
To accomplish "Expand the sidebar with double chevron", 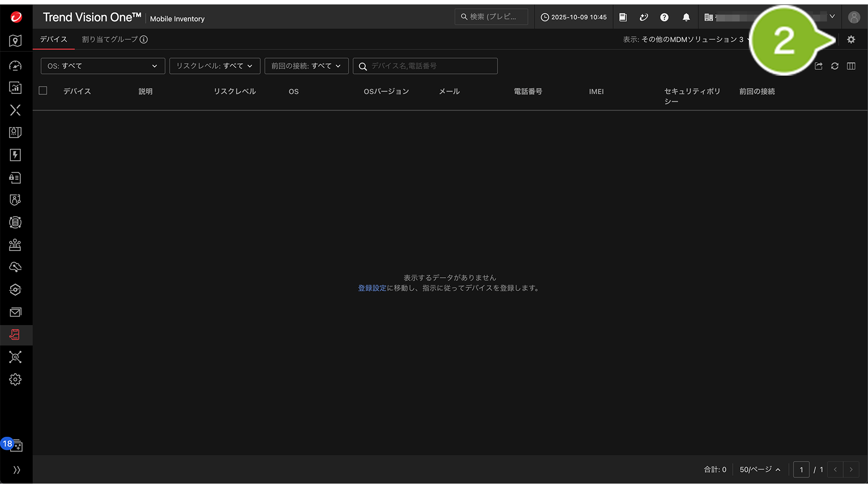I will (x=17, y=470).
